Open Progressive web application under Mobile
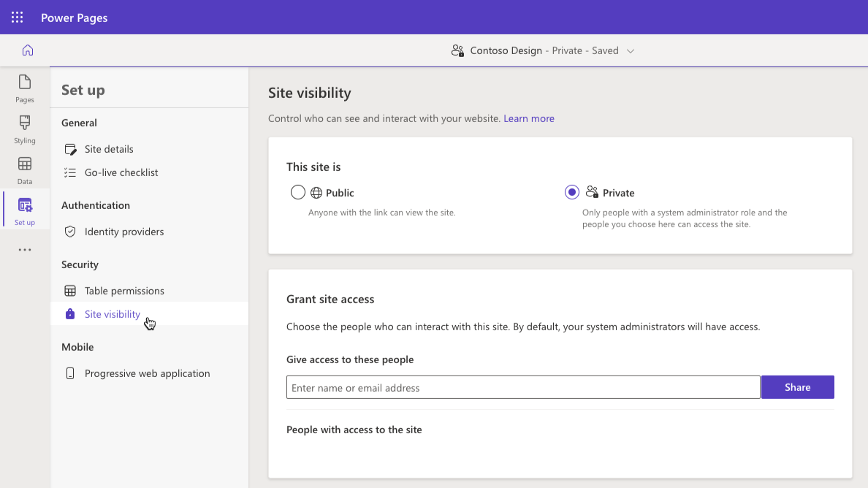This screenshot has height=488, width=868. pyautogui.click(x=148, y=373)
